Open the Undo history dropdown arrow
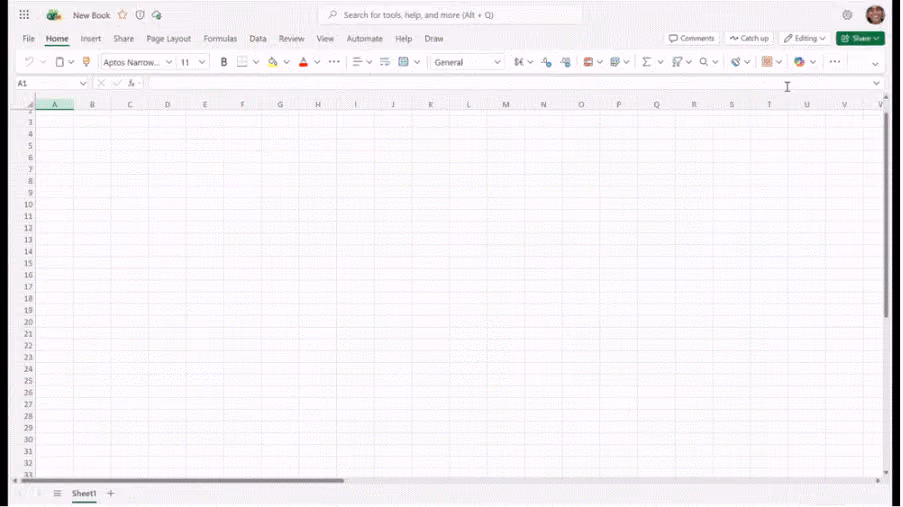 43,62
